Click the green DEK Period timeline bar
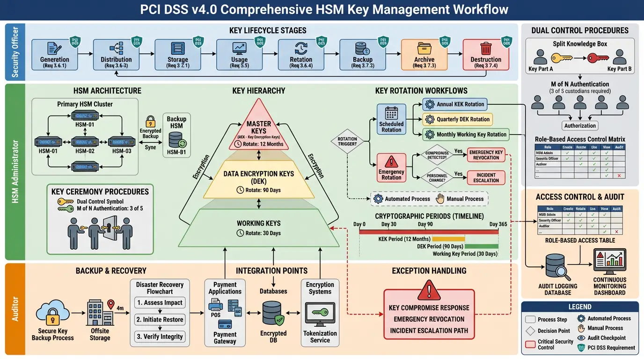Viewport: 644px width, 359px height. [x=482, y=246]
